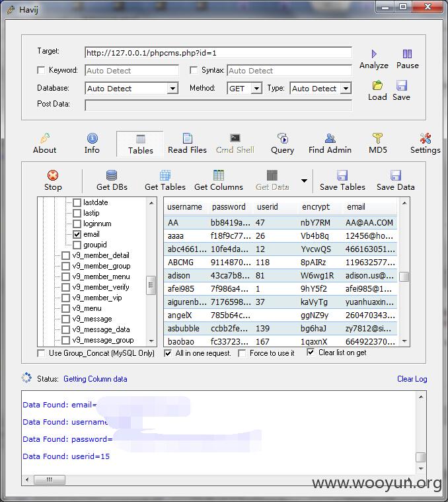Screen dimensions: 448x502
Task: Click the Havij title bar app icon
Action: pos(11,10)
